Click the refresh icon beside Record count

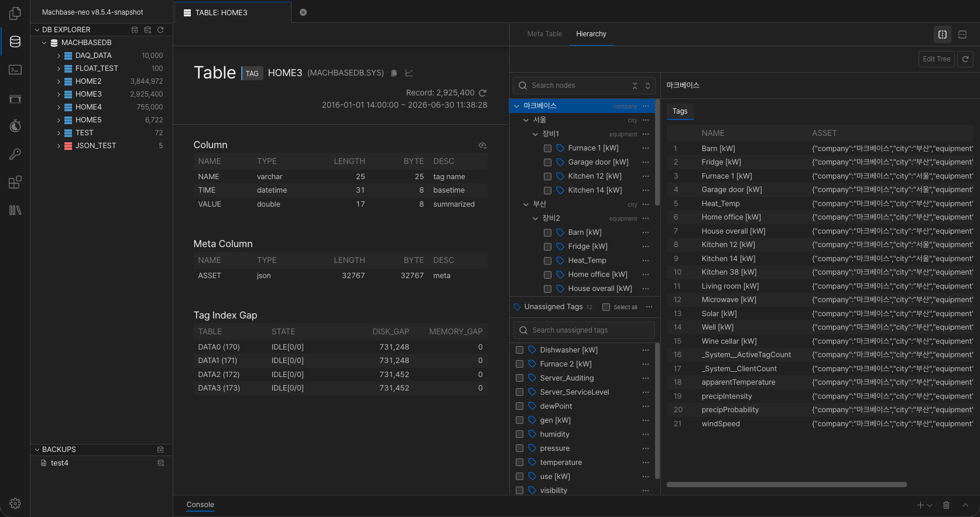[482, 93]
